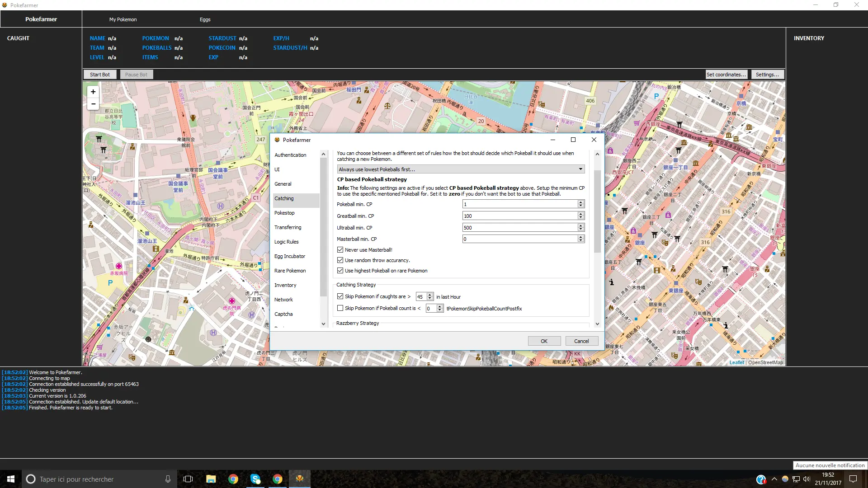This screenshot has height=488, width=868.
Task: Cancel the settings dialog
Action: coord(582,341)
